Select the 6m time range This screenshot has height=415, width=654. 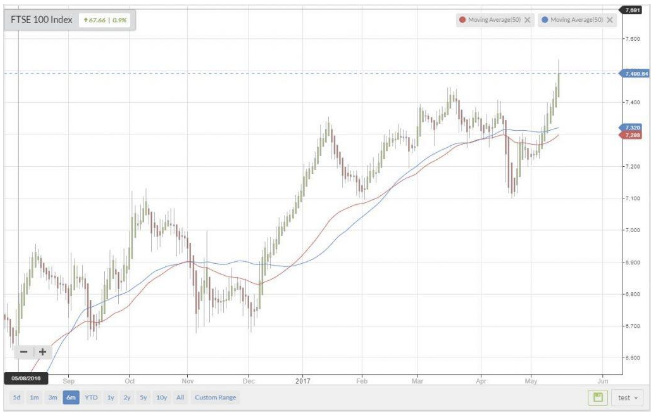point(71,397)
